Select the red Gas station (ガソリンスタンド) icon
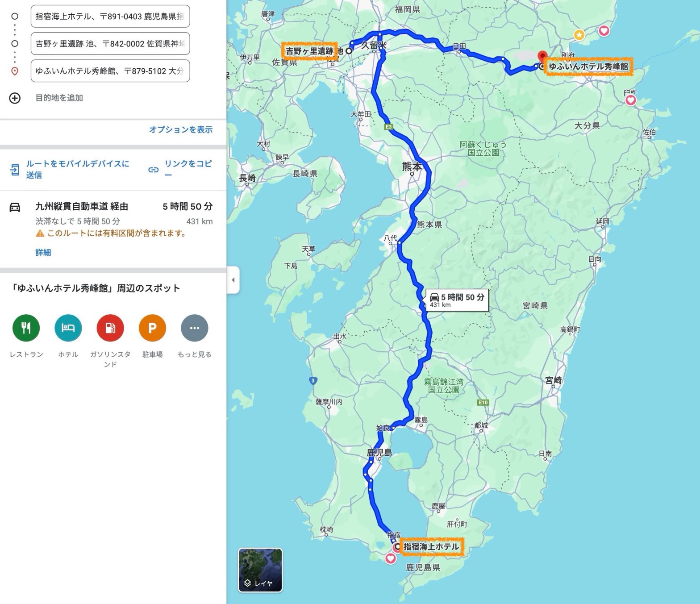This screenshot has height=604, width=700. click(x=110, y=328)
